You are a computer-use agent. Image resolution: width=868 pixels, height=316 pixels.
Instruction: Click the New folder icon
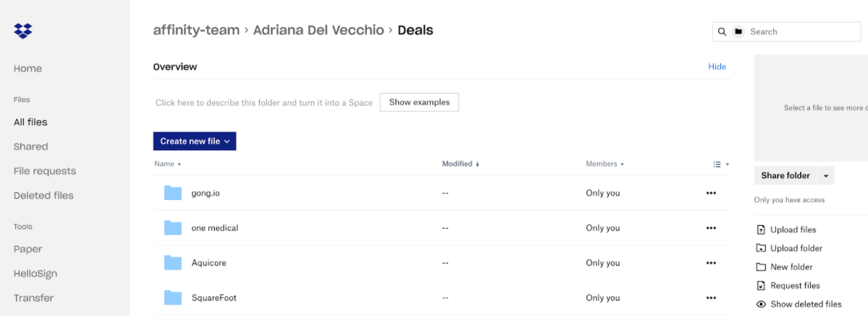point(761,267)
